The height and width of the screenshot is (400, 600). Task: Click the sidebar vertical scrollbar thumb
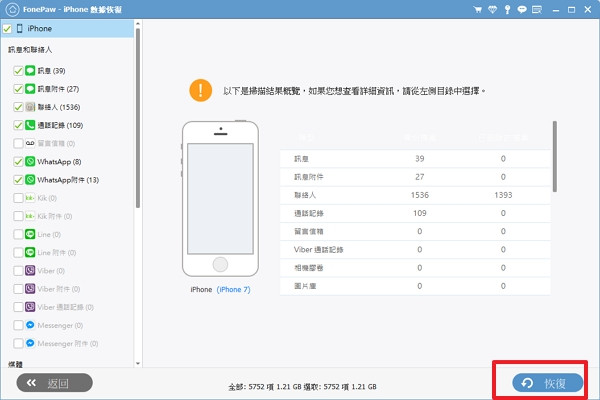point(138,118)
